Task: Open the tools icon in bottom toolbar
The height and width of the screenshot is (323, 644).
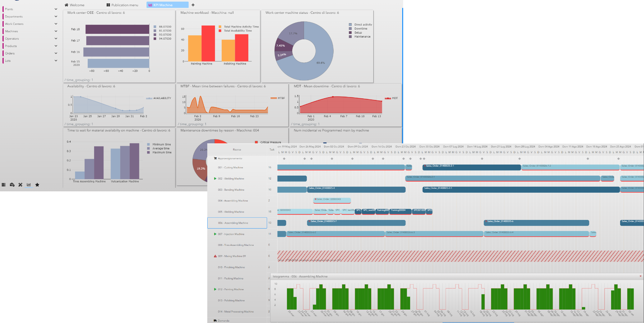Action: (x=20, y=185)
